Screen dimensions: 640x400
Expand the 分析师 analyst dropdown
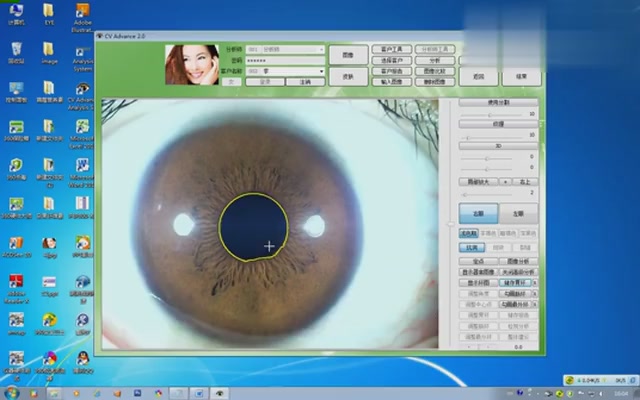tap(320, 48)
